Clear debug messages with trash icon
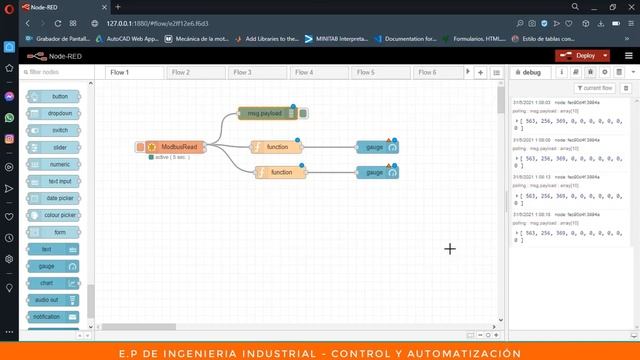Screen dimensions: 640x360 pos(626,88)
